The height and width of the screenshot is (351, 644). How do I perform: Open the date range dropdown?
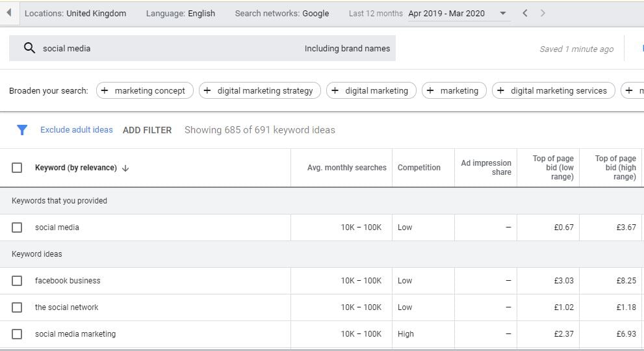(502, 14)
